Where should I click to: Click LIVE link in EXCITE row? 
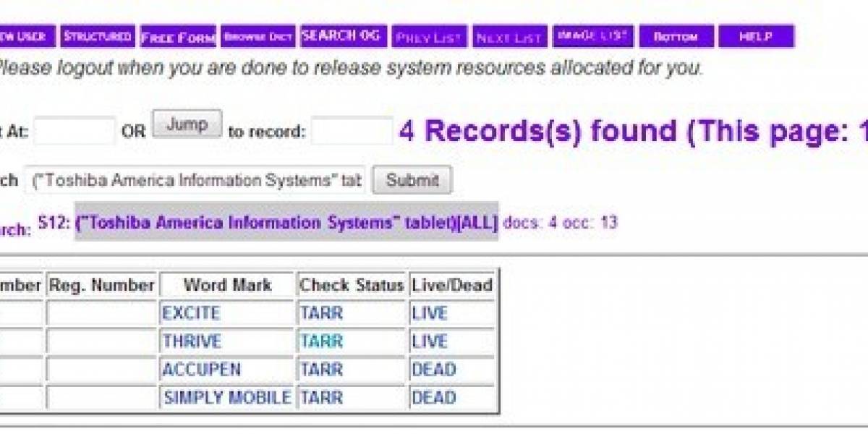[x=430, y=313]
